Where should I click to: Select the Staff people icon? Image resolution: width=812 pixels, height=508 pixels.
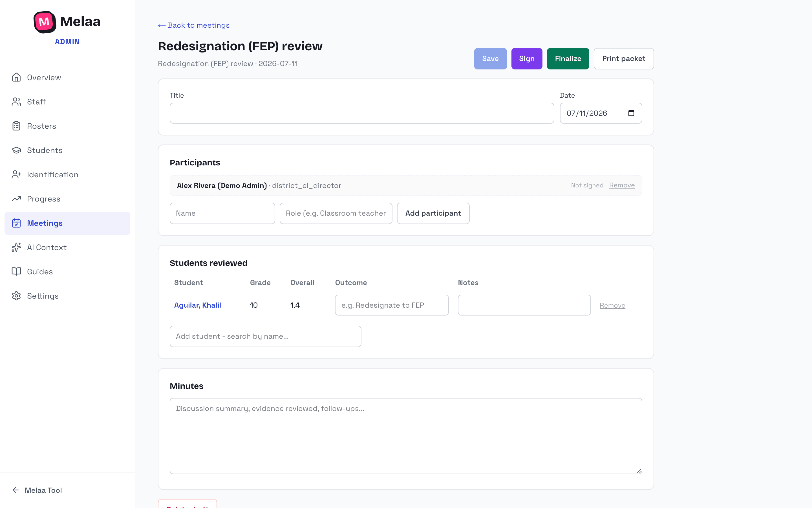point(16,102)
